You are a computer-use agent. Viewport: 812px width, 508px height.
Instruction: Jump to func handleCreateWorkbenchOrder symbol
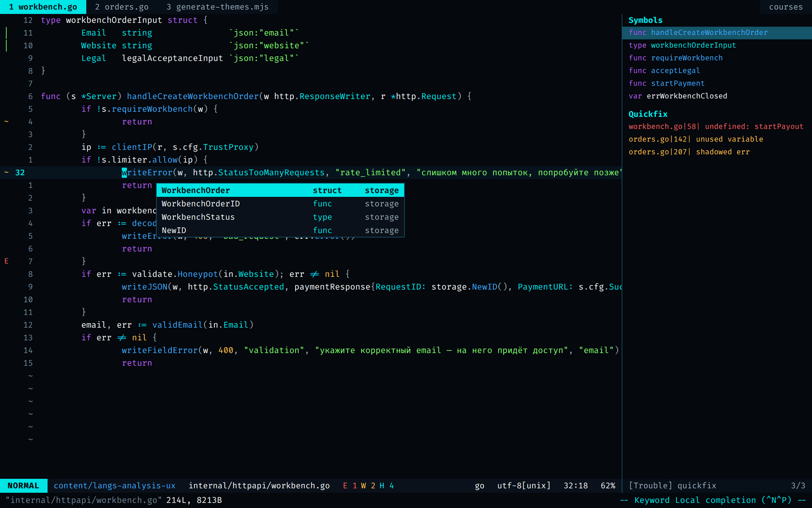717,33
